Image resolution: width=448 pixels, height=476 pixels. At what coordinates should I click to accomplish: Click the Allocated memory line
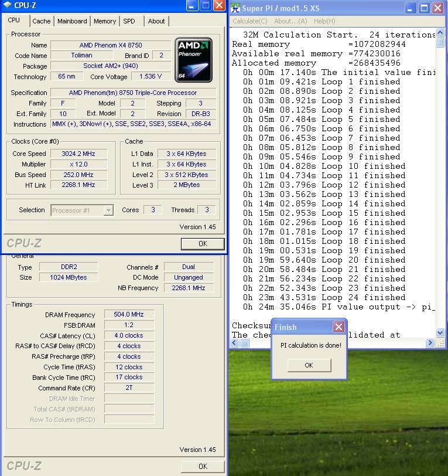pos(316,63)
